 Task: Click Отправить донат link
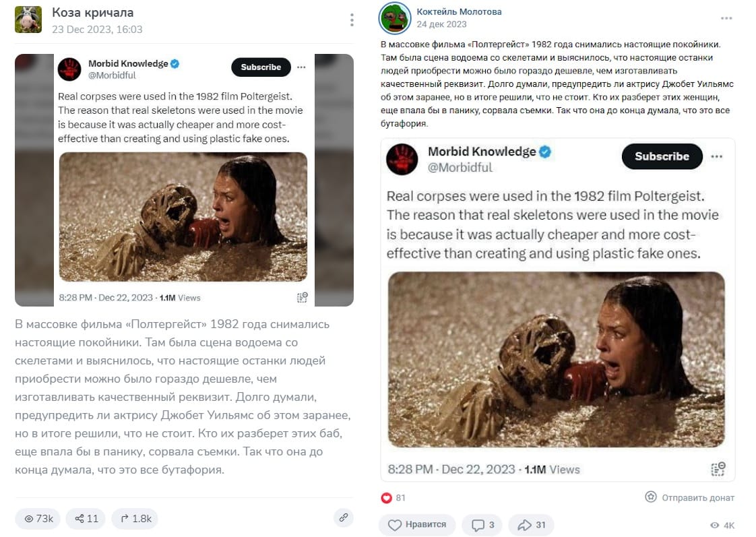[x=689, y=497]
